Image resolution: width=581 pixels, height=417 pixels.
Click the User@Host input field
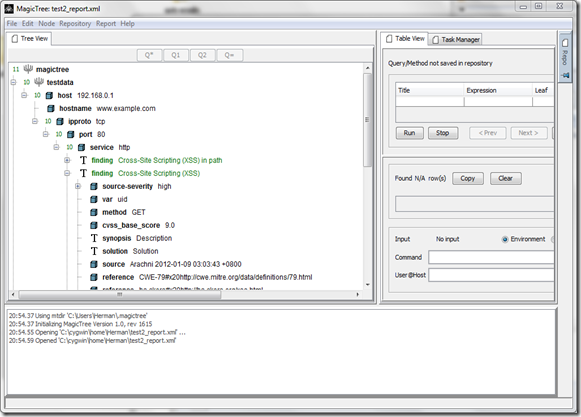pyautogui.click(x=491, y=275)
